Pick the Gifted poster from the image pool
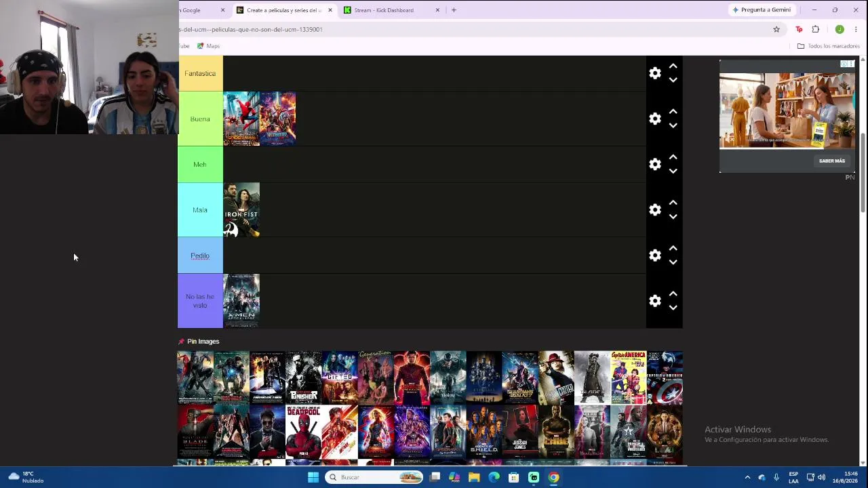This screenshot has width=868, height=488. [340, 378]
